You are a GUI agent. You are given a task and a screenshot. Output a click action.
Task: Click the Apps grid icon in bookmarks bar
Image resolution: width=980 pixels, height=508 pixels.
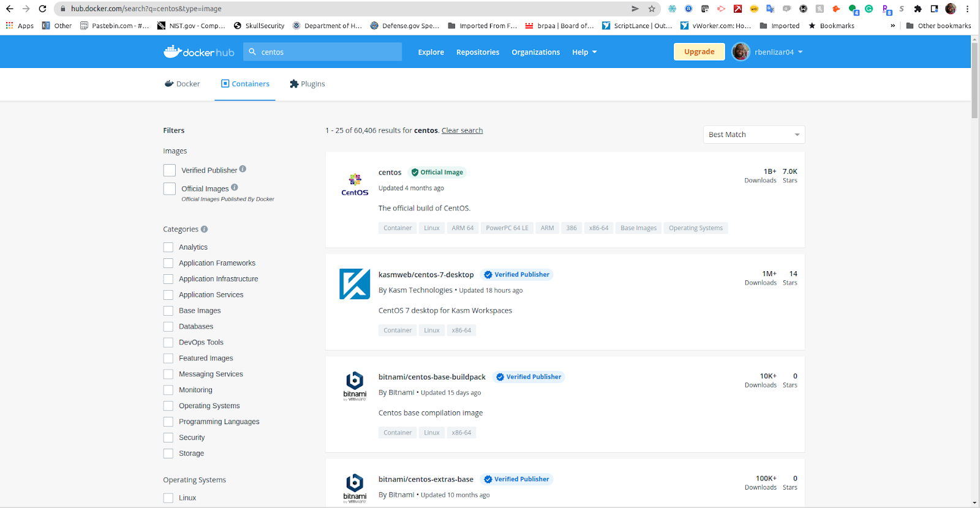[9, 26]
